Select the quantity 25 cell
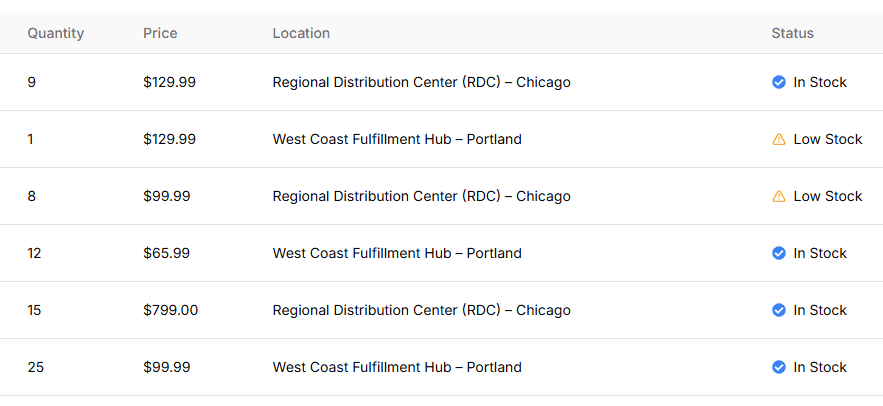The image size is (883, 406). click(35, 367)
